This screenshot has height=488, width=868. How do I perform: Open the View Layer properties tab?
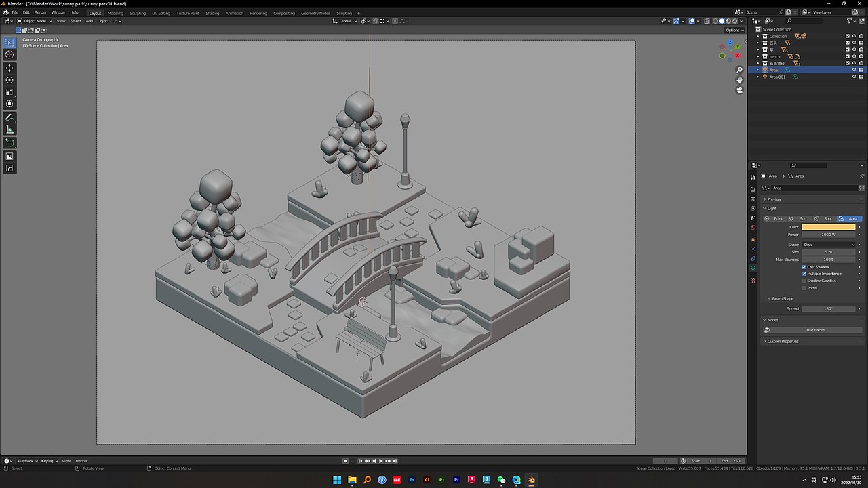(x=753, y=209)
